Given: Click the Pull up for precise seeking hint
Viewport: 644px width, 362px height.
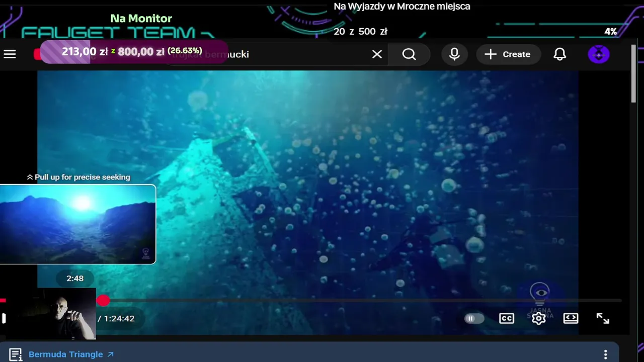Looking at the screenshot, I should coord(78,177).
